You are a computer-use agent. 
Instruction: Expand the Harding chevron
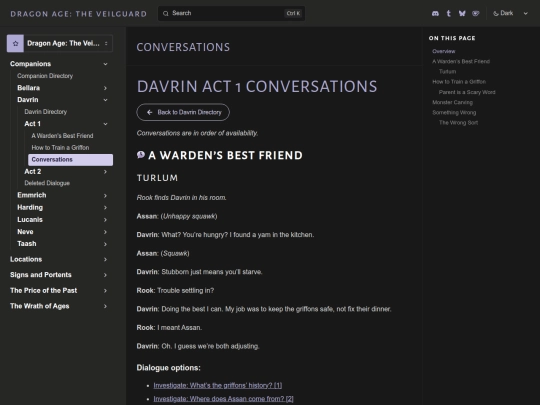click(x=105, y=208)
